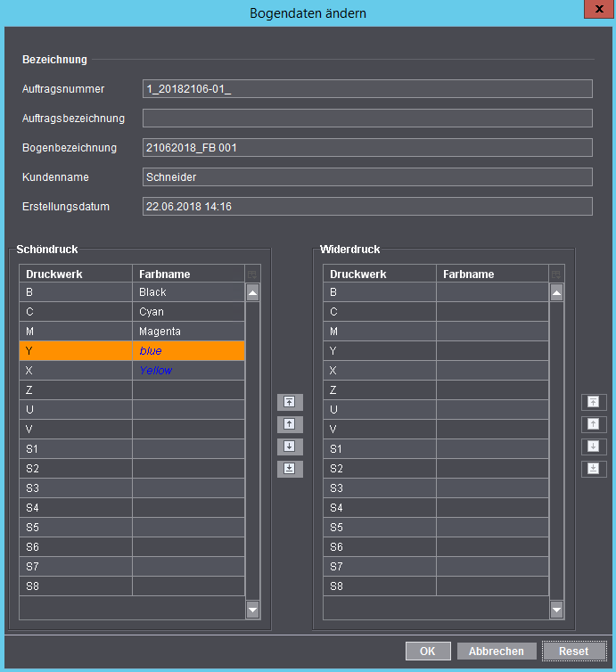Select the Cyan row in Schöndruck

[132, 312]
